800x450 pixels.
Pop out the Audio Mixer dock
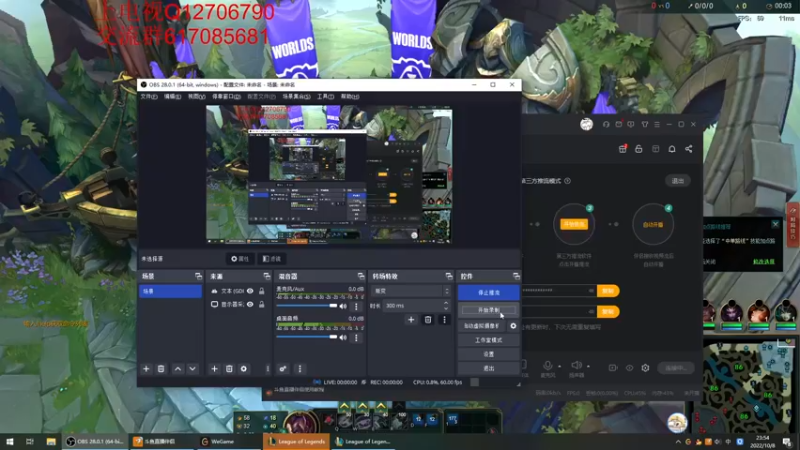point(361,276)
